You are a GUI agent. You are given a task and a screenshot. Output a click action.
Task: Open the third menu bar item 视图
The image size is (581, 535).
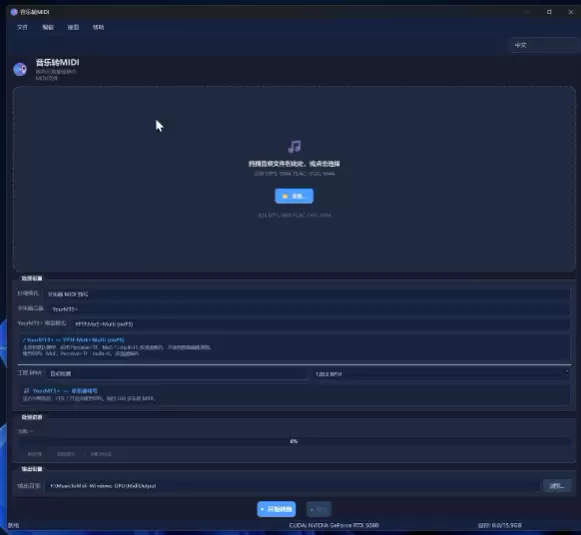pyautogui.click(x=73, y=27)
